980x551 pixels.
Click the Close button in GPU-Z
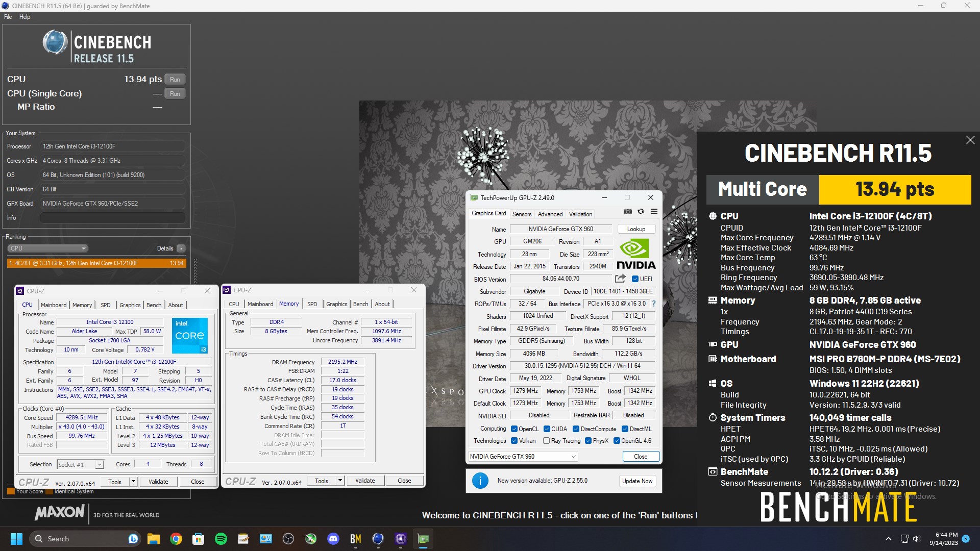641,457
